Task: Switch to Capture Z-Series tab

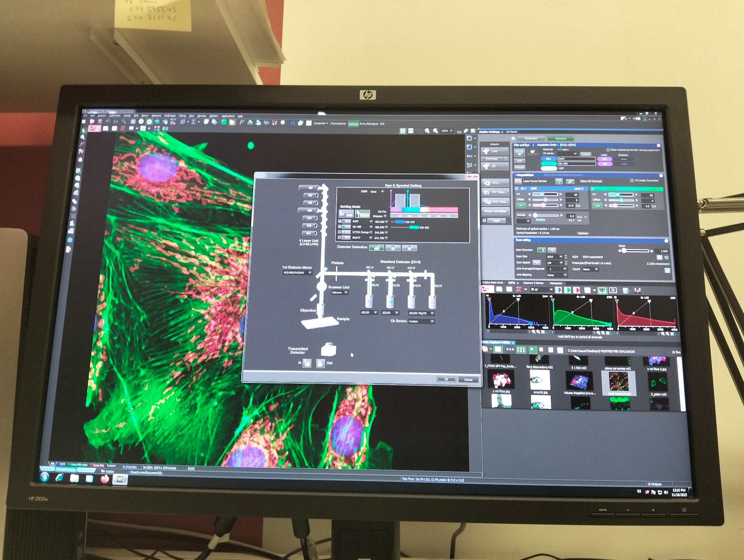Action: click(x=533, y=283)
